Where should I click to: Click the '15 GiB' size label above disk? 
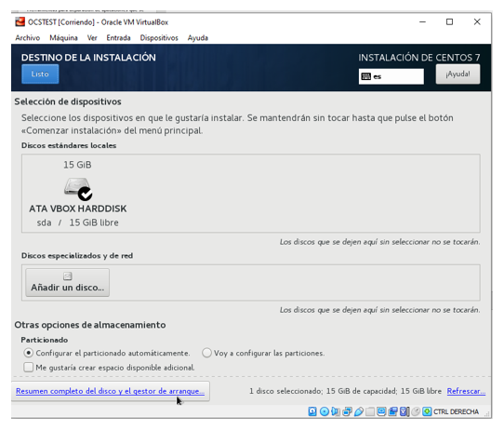click(x=77, y=165)
